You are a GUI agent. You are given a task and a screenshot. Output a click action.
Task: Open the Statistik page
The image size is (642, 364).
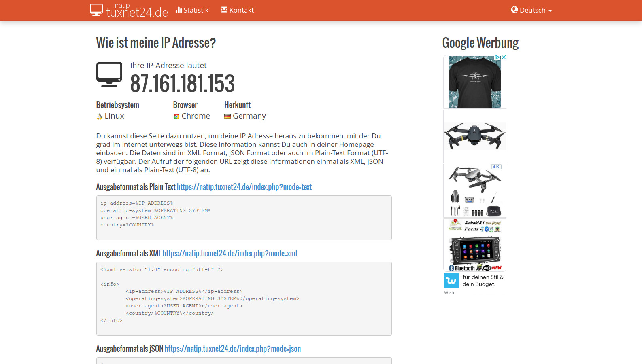click(x=192, y=10)
